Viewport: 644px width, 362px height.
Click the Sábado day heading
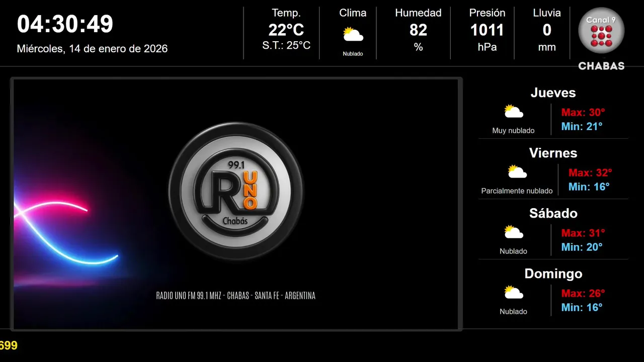tap(553, 213)
